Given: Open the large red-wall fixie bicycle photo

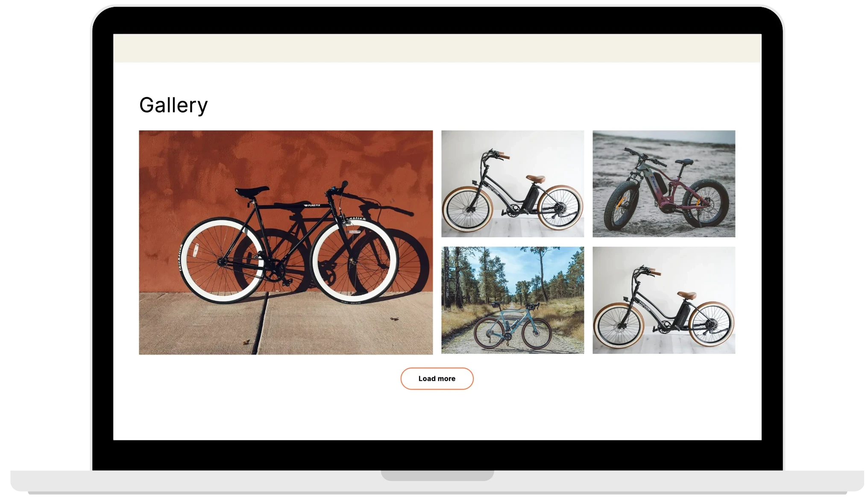Looking at the screenshot, I should tap(285, 242).
